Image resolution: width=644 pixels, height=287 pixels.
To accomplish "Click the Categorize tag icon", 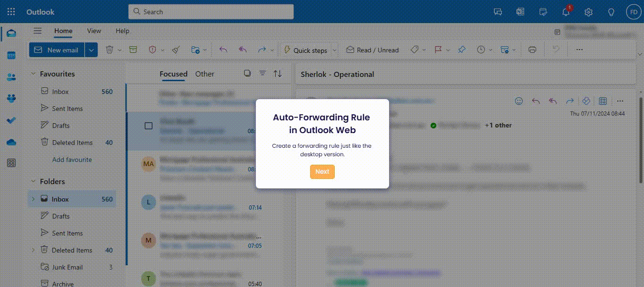I will coord(415,50).
